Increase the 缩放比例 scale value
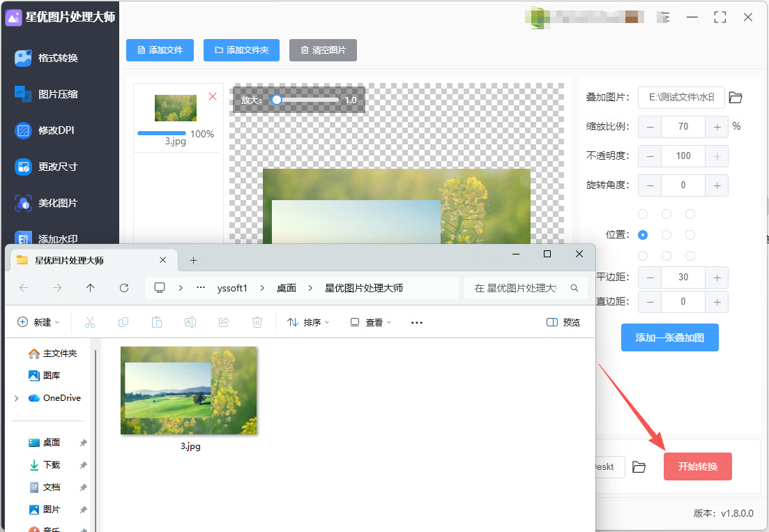 point(717,127)
